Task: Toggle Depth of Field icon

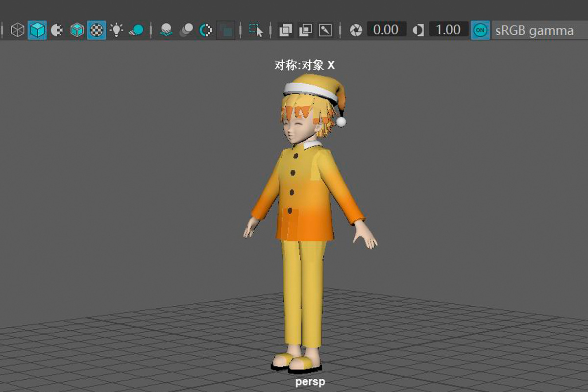Action: tap(226, 30)
